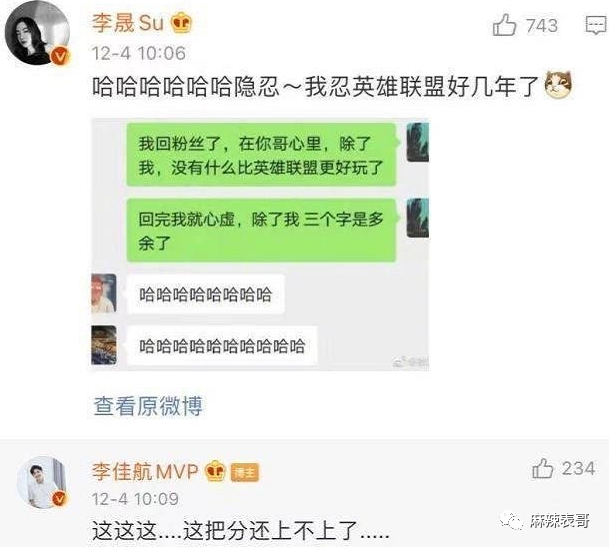The image size is (609, 547).
Task: Open 李晟Su's profile avatar
Action: (x=37, y=33)
